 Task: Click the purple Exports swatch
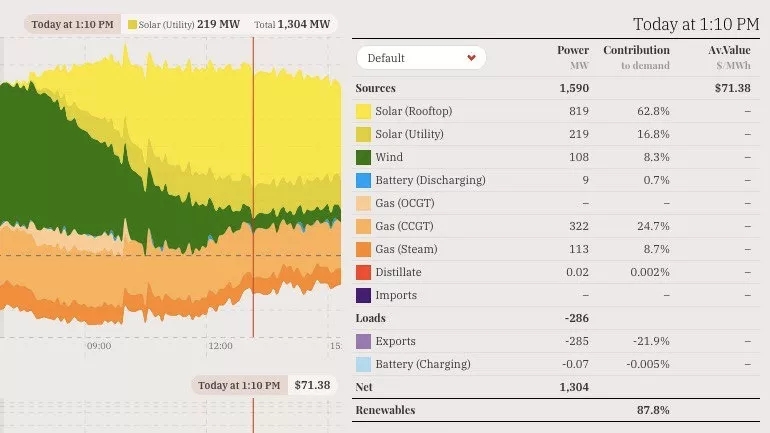(x=364, y=341)
